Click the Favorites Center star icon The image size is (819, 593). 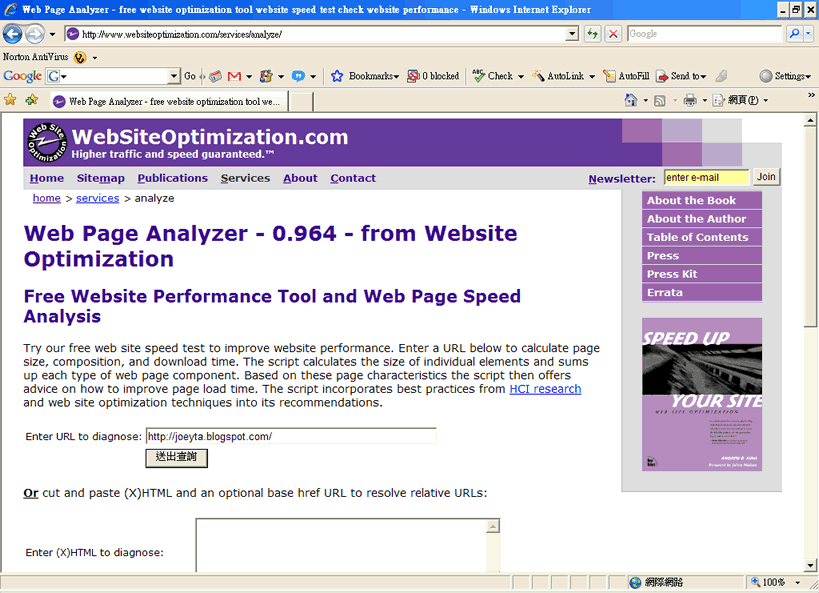pyautogui.click(x=10, y=99)
